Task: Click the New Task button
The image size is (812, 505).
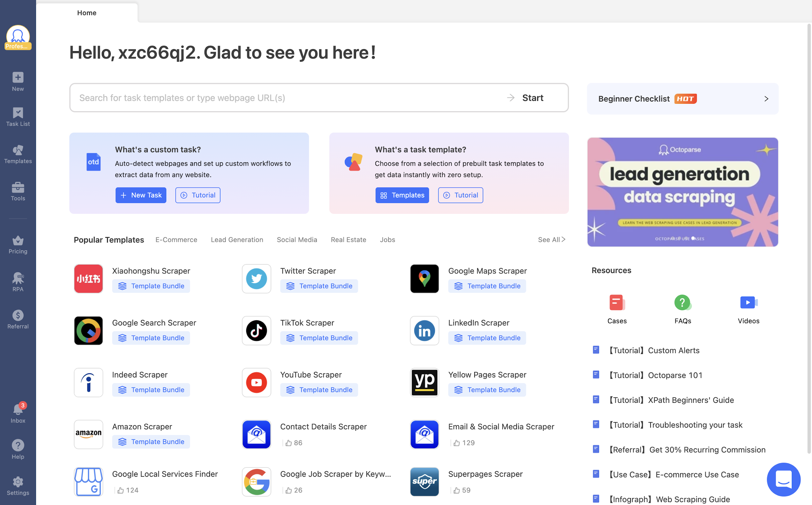Action: point(141,195)
